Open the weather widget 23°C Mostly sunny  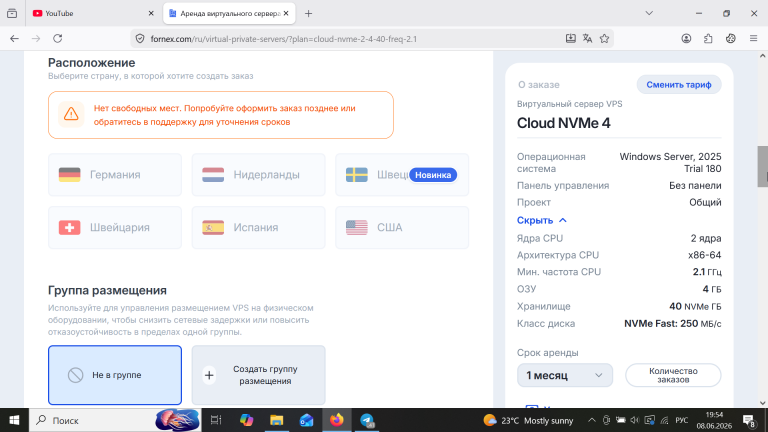[528, 420]
